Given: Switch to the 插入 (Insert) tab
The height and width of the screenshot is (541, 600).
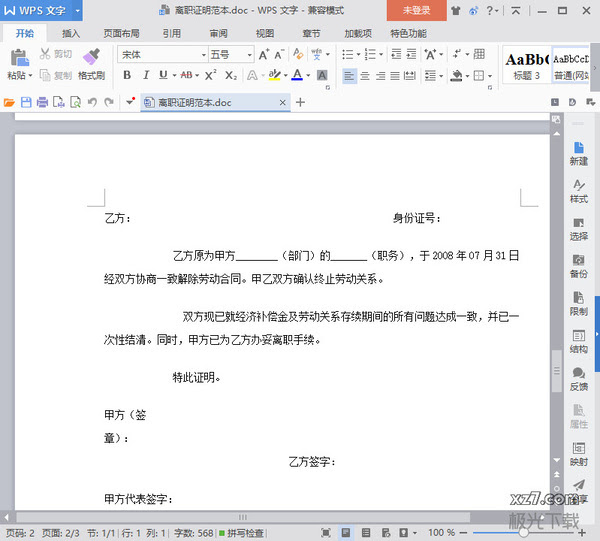Looking at the screenshot, I should tap(71, 34).
